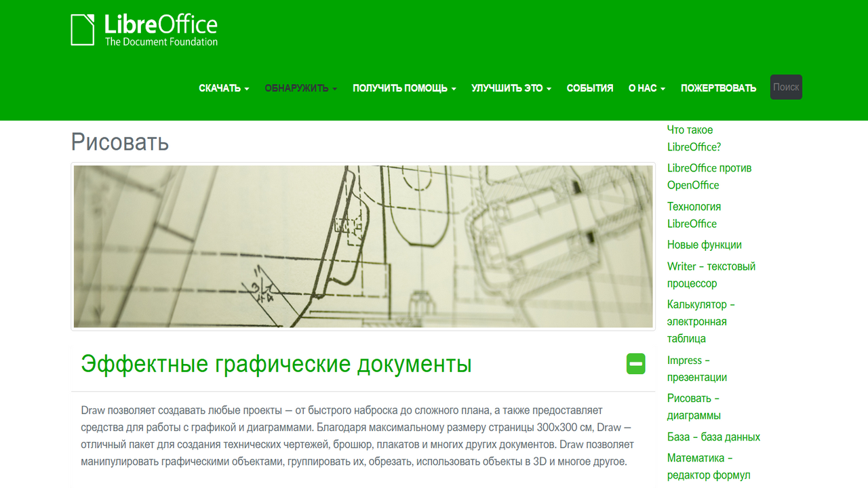Click the Поиск search field
Image resolution: width=868 pixels, height=488 pixels.
click(x=786, y=87)
